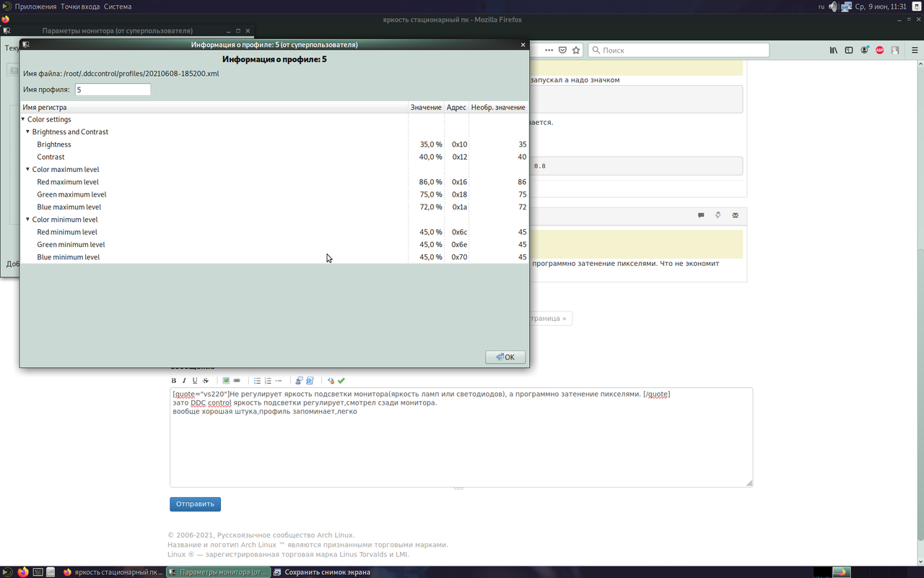This screenshot has height=578, width=924.
Task: Open the Adblock Plus extension icon
Action: point(880,51)
